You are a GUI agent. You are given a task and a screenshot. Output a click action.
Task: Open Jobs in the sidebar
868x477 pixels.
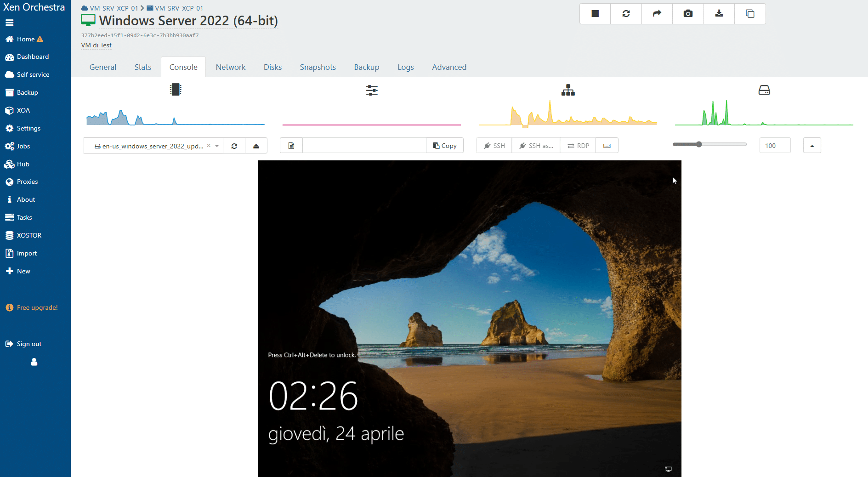point(17,146)
